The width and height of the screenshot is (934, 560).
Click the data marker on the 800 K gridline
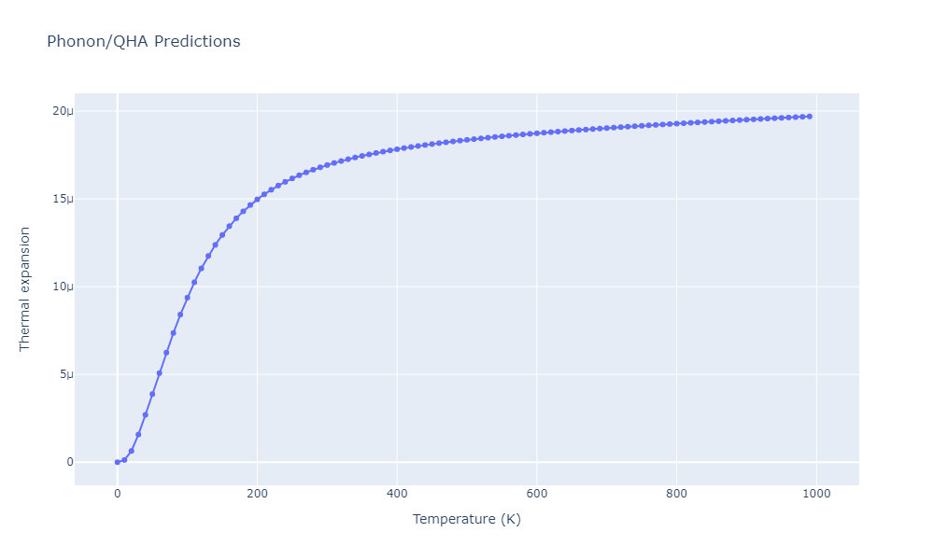pyautogui.click(x=676, y=124)
